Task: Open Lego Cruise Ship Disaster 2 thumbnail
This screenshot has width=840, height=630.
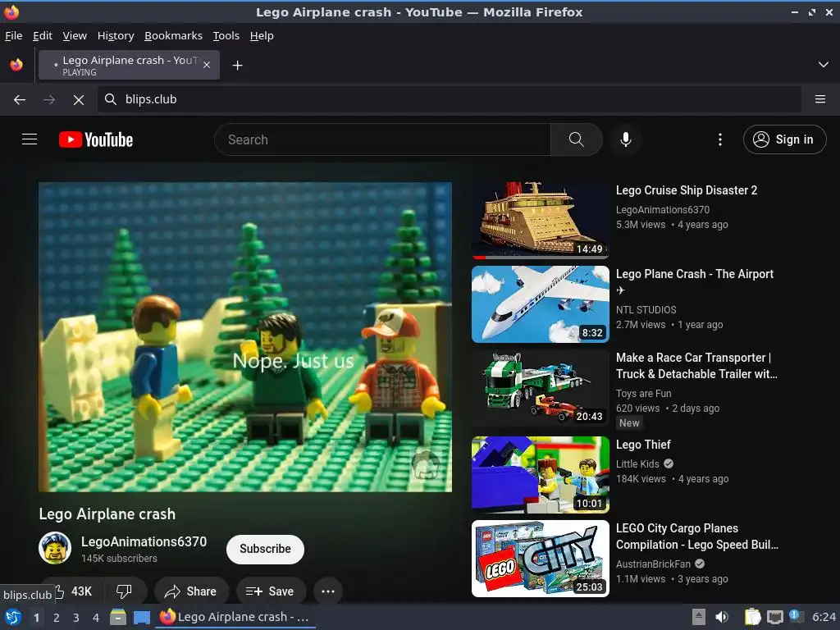Action: (x=541, y=221)
